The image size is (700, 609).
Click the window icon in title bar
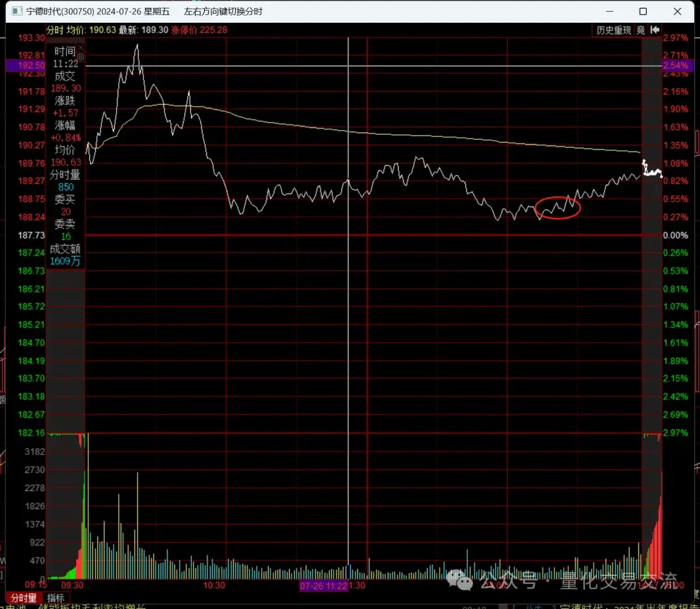tap(16, 11)
